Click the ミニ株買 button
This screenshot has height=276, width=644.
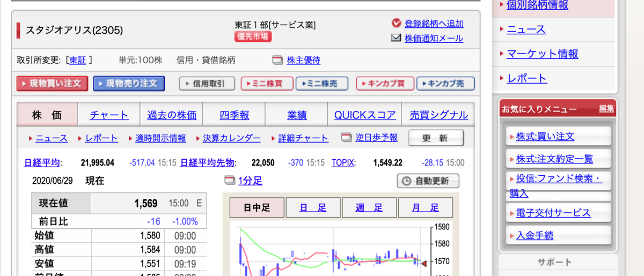(267, 84)
